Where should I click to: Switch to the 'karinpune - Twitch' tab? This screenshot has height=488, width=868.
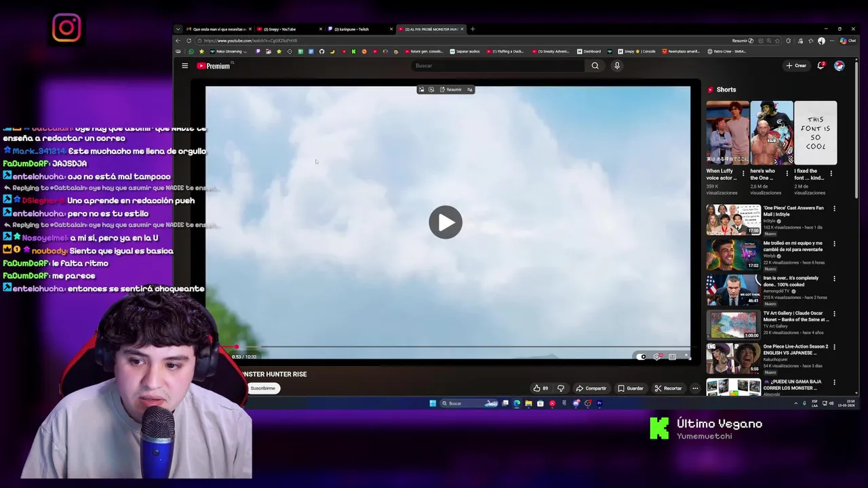click(359, 29)
